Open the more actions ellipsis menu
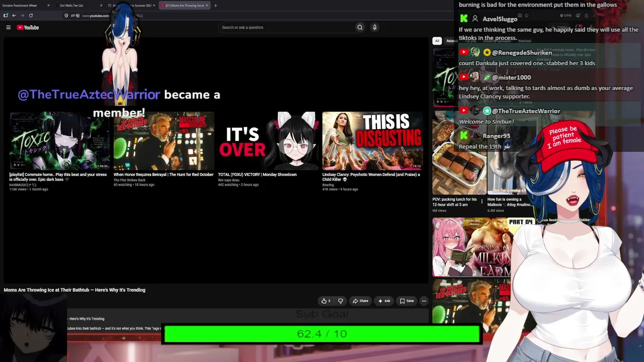 point(424,301)
